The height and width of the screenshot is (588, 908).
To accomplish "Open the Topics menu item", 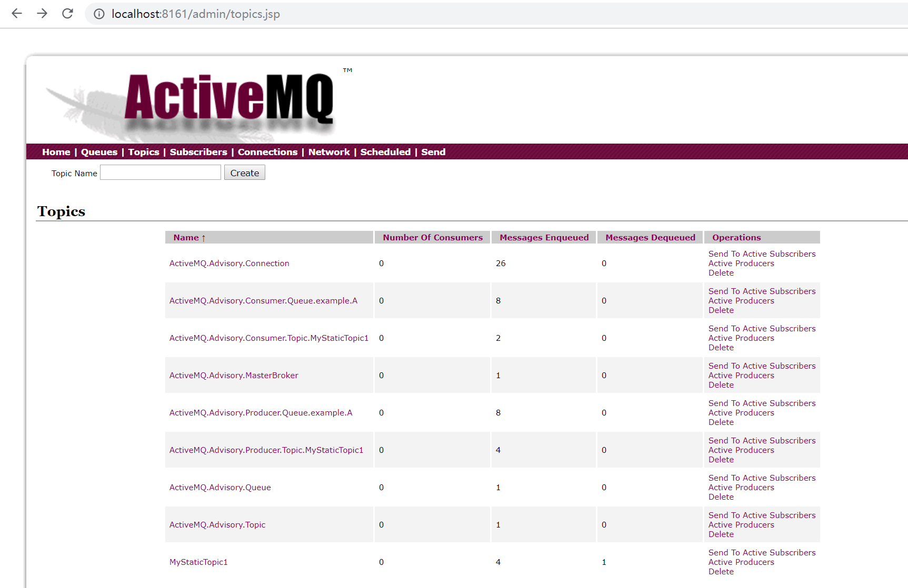I will (144, 152).
